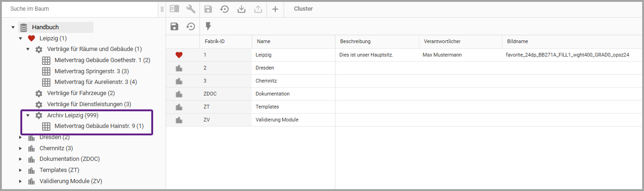
Task: Click the panel splitter handle beside search
Action: coord(162,9)
